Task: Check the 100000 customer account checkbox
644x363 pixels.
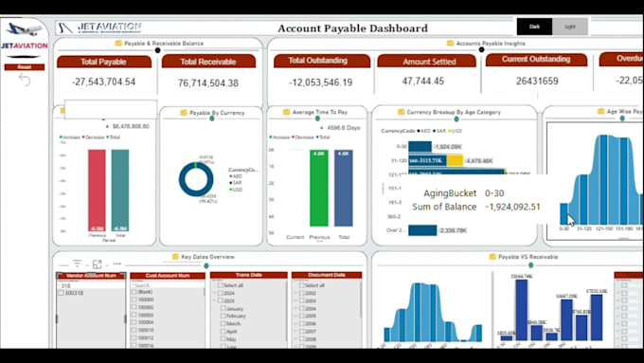Action: [134, 299]
